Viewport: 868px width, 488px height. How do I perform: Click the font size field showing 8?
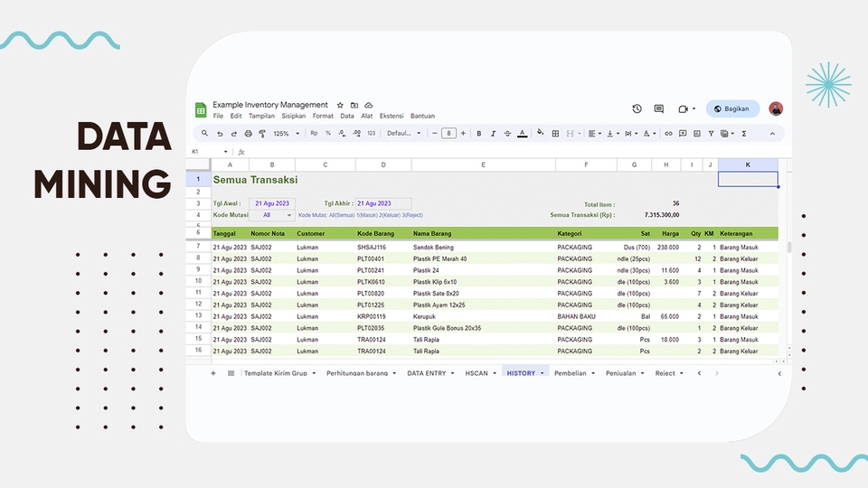(x=449, y=134)
